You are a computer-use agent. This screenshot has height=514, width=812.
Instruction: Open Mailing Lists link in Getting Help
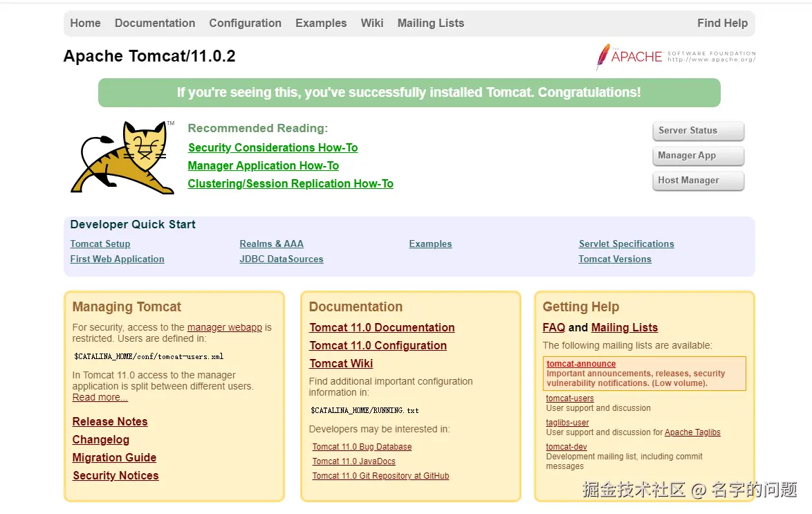[x=624, y=328]
